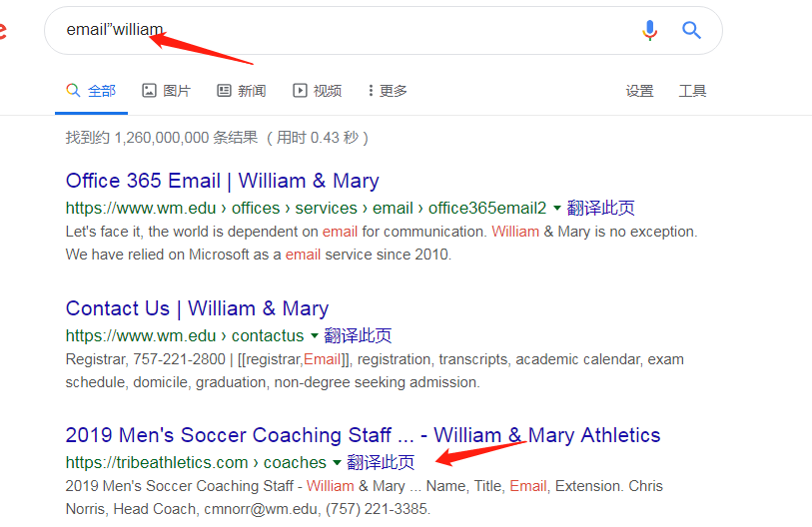Screen dimensions: 812x527
Task: Expand dropdown arrow after tribeathletics coaches URL
Action: click(337, 463)
